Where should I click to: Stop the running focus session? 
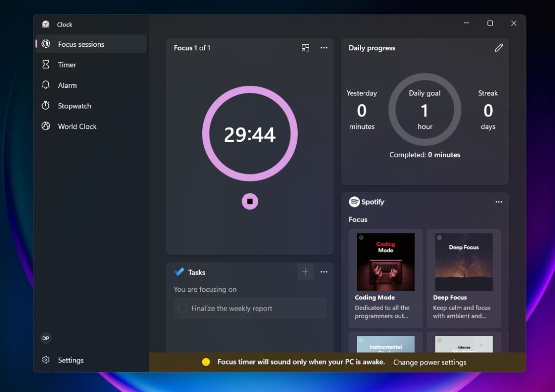click(250, 201)
